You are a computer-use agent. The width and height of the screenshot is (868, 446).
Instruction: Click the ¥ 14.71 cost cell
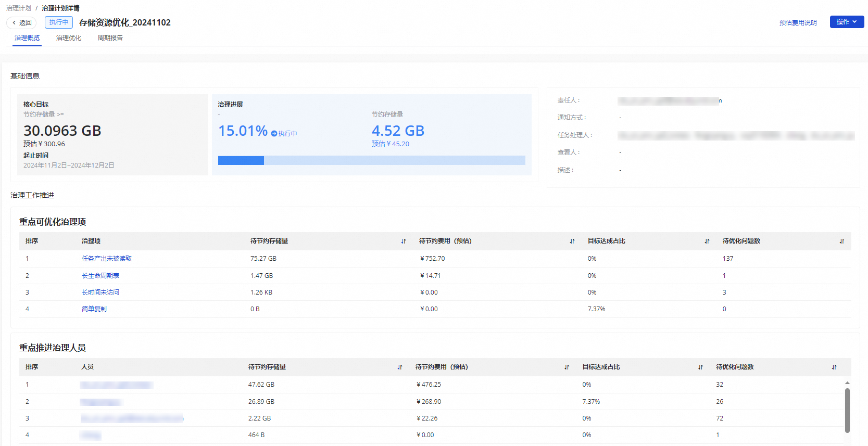click(431, 276)
